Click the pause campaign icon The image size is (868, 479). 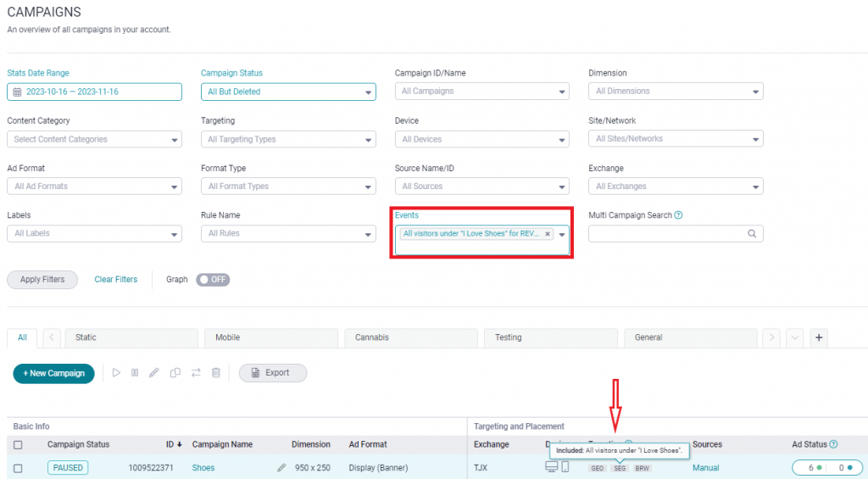[x=135, y=373]
